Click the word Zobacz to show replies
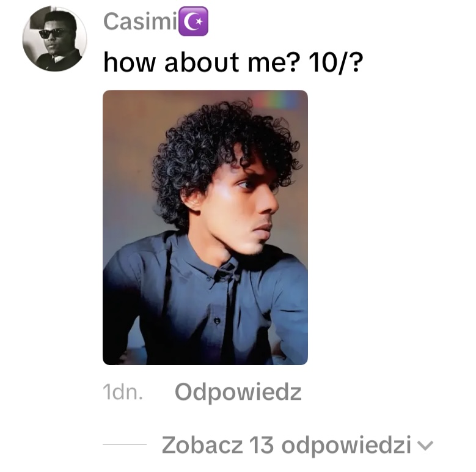The width and height of the screenshot is (476, 472). pyautogui.click(x=202, y=446)
